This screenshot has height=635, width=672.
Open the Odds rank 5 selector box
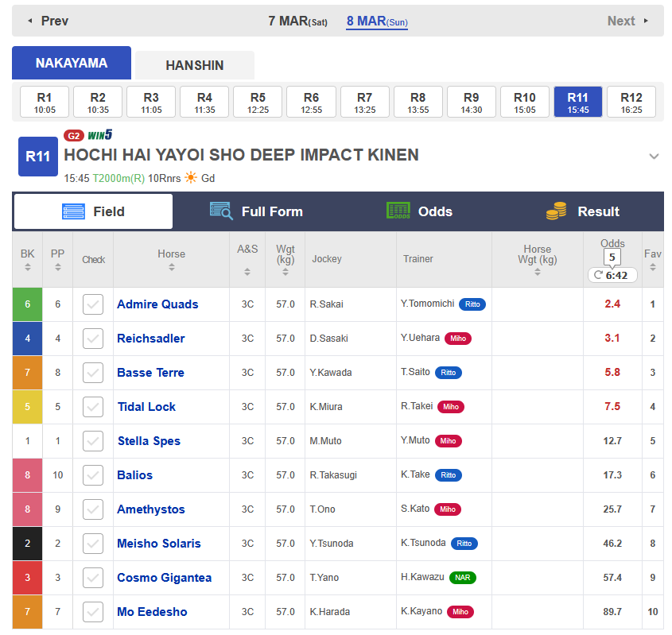click(612, 257)
